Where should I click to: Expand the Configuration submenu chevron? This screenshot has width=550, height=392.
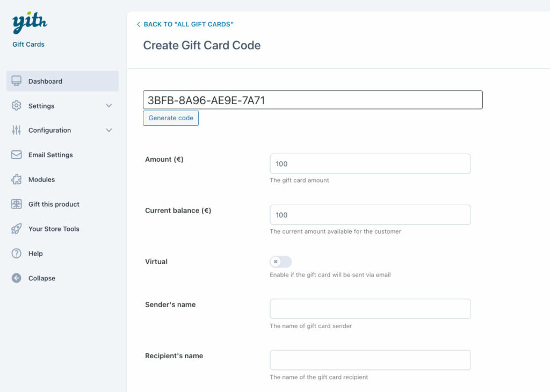coord(109,130)
